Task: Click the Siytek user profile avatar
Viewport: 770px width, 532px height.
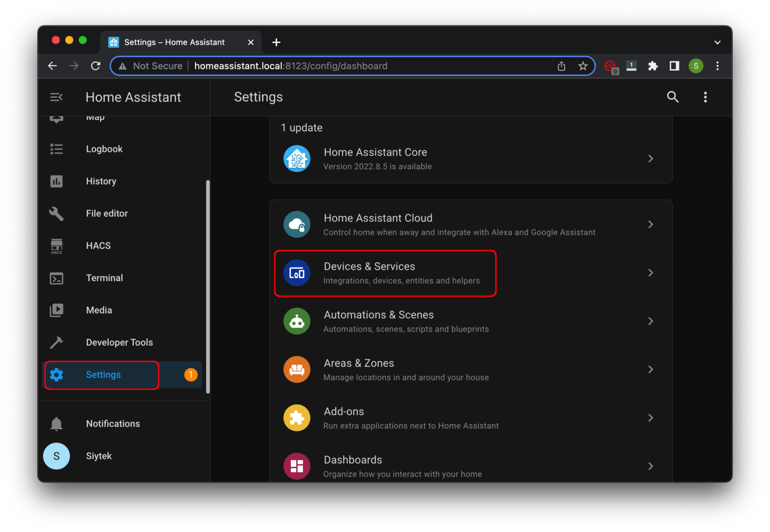Action: (x=56, y=456)
